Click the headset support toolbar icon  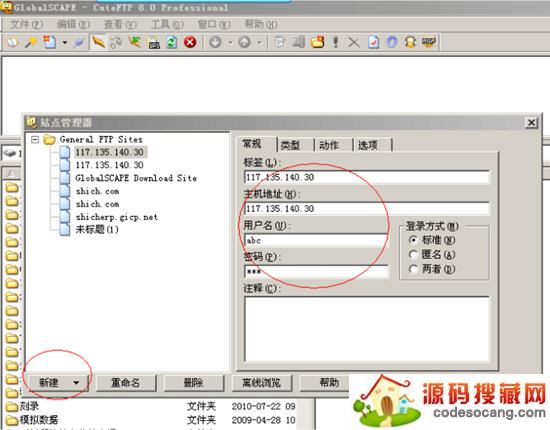(x=410, y=42)
